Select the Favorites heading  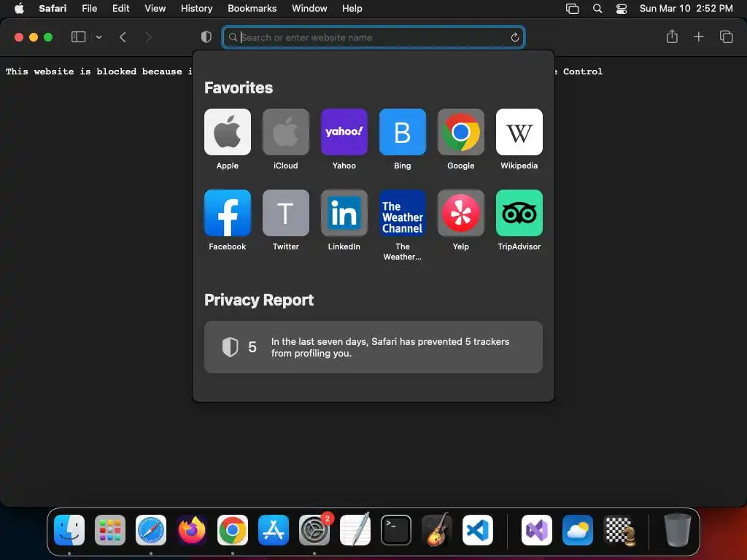tap(239, 87)
